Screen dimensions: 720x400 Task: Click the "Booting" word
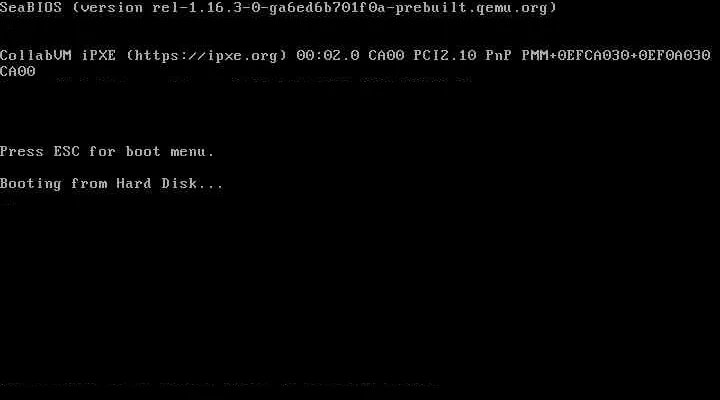31,184
